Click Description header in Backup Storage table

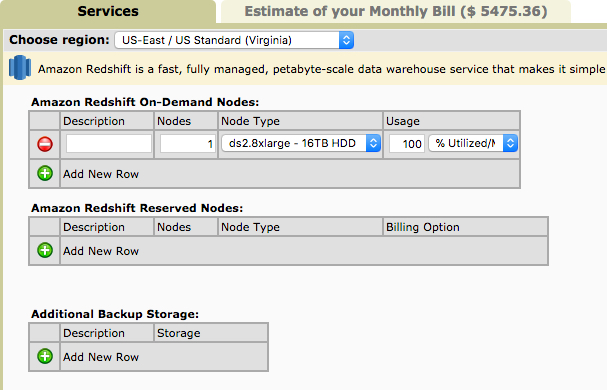click(x=94, y=333)
